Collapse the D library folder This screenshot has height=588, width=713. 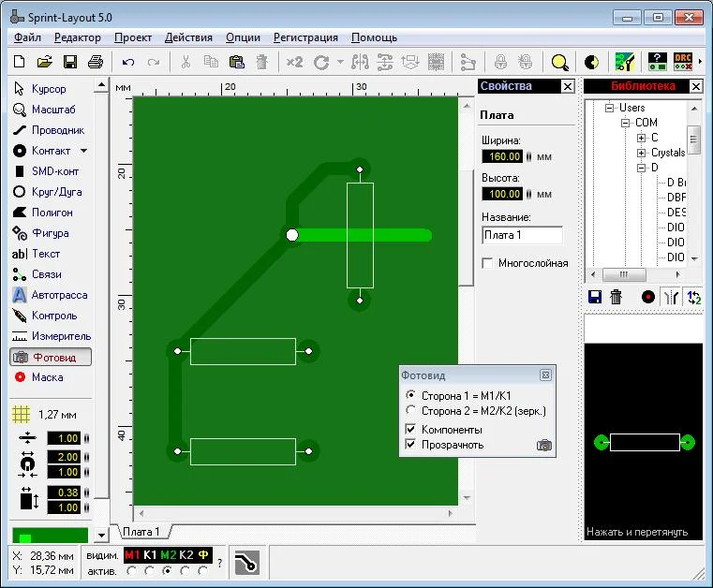pos(641,168)
